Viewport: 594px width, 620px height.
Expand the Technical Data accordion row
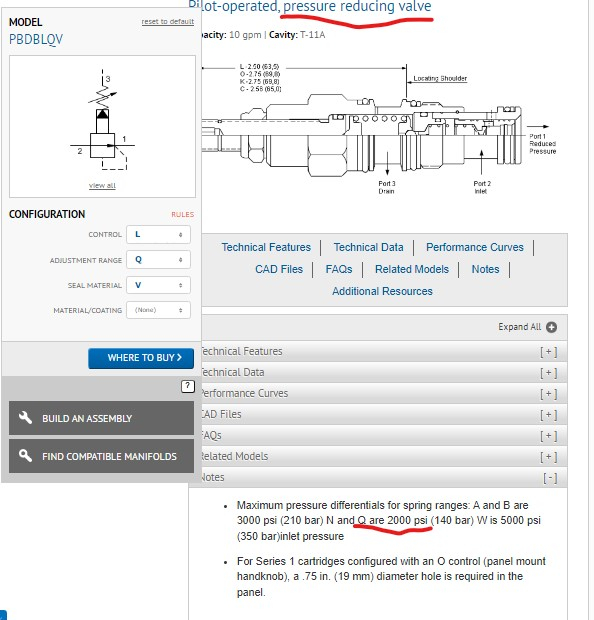point(384,372)
